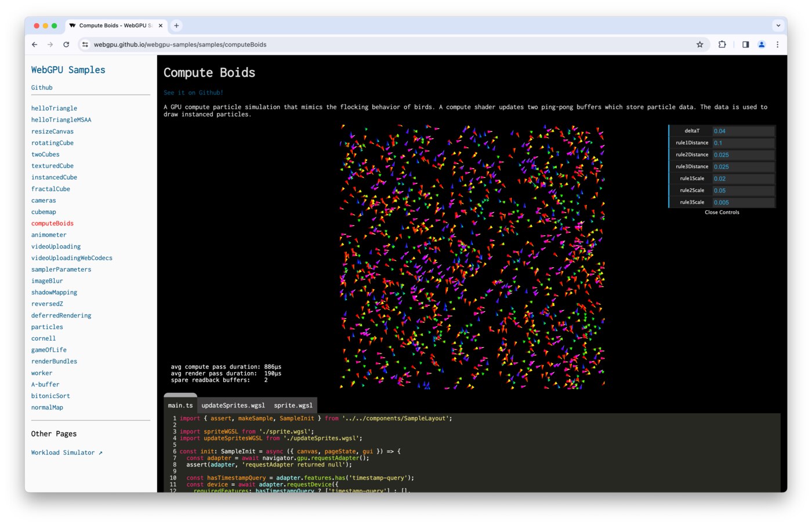Edit the rule3Scale value field

click(744, 202)
